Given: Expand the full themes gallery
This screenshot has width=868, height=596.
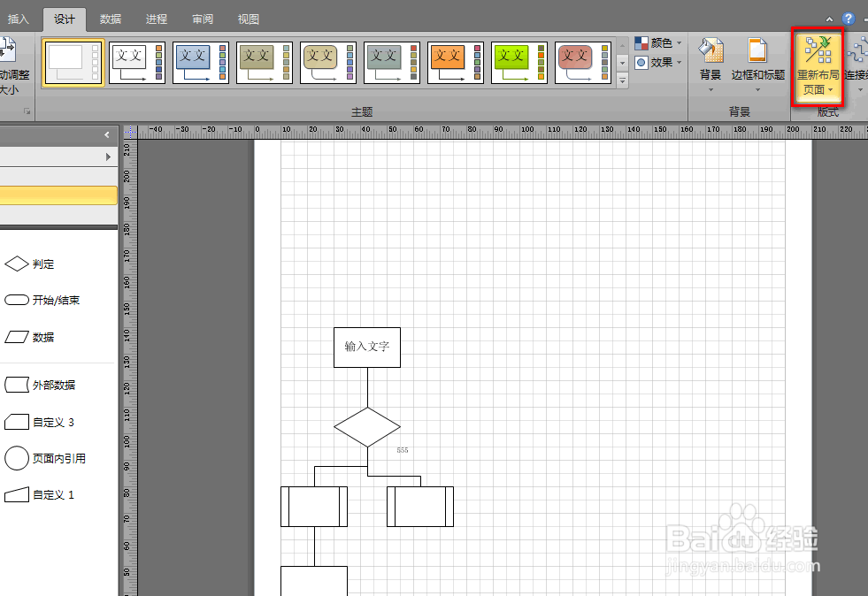Looking at the screenshot, I should (623, 80).
